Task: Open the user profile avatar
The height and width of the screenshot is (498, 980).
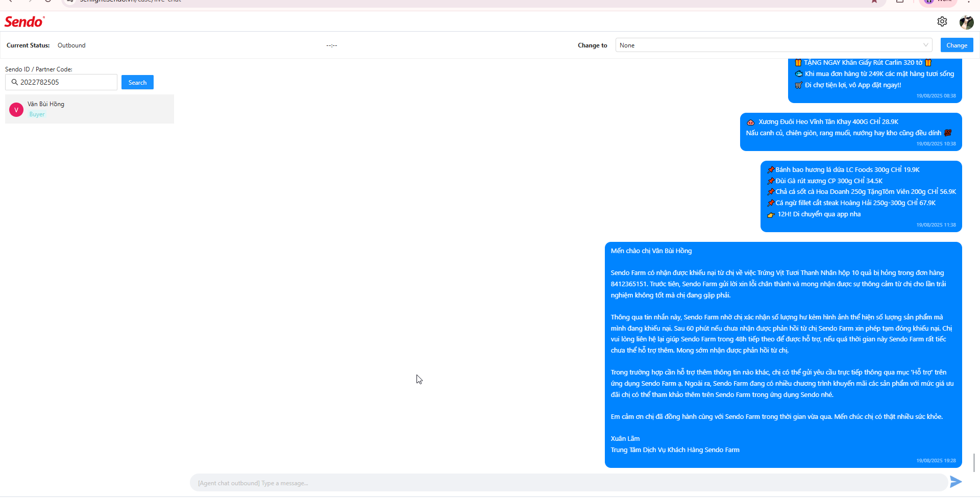Action: 966,22
